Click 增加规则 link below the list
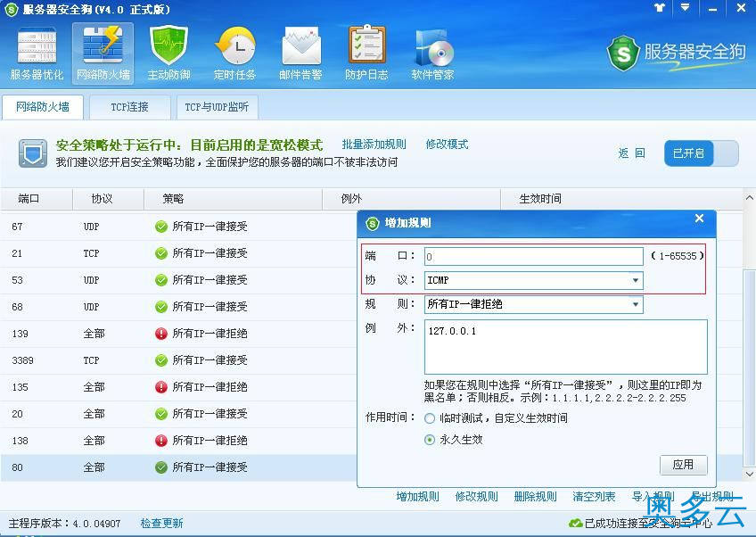 click(417, 497)
